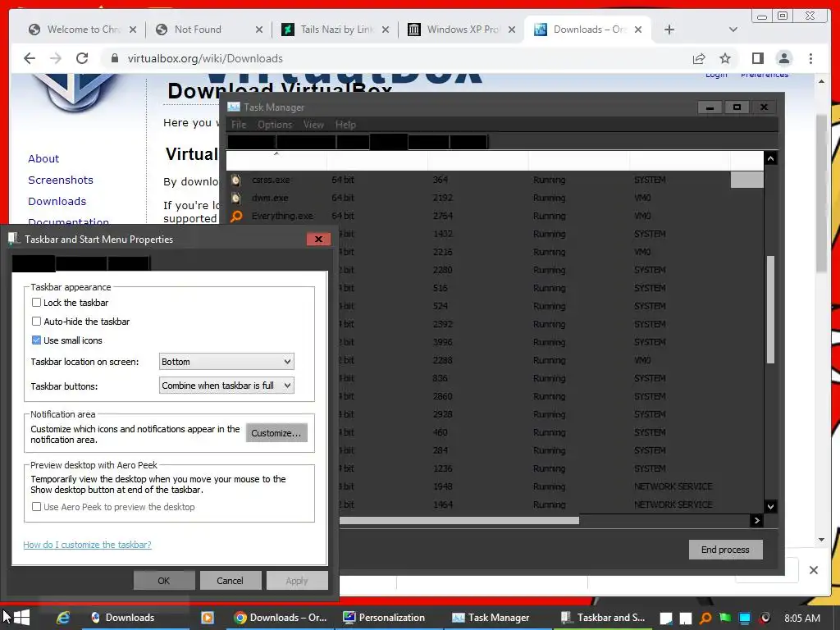Click End process button in Task Manager

click(x=725, y=550)
